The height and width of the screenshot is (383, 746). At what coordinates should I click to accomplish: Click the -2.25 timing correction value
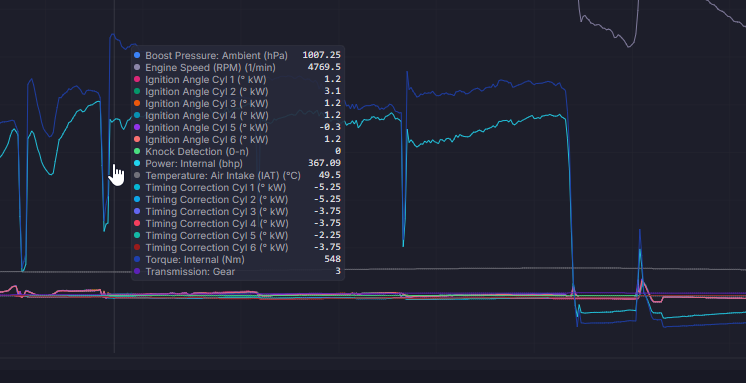tap(327, 235)
